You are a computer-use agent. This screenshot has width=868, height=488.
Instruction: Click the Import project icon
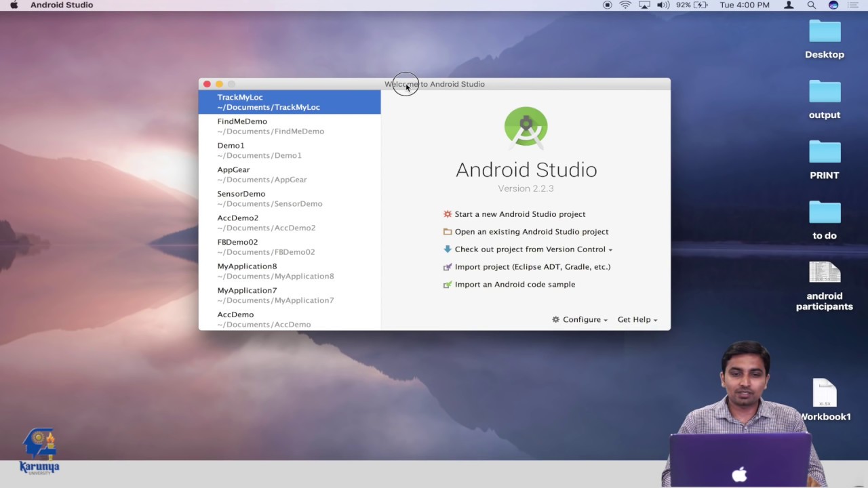(447, 267)
